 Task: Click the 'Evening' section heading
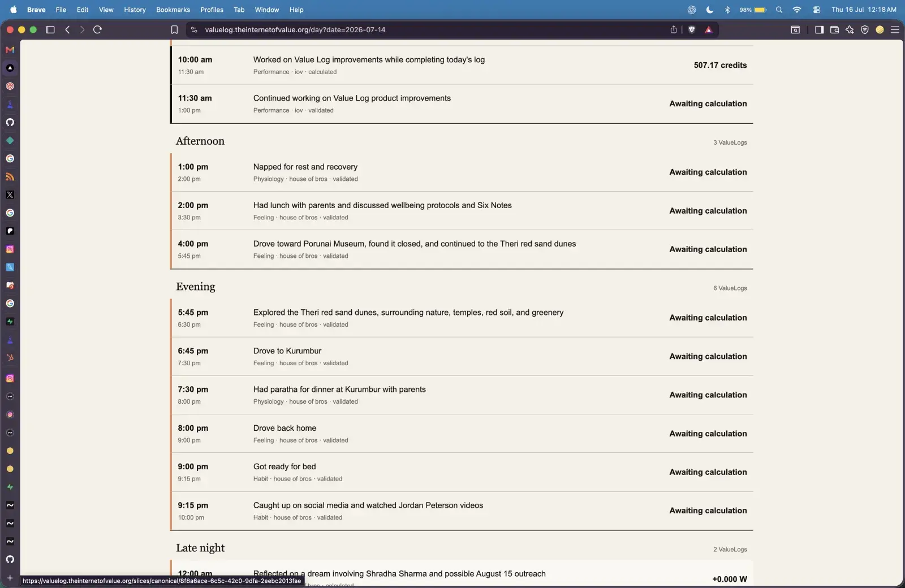click(x=195, y=287)
